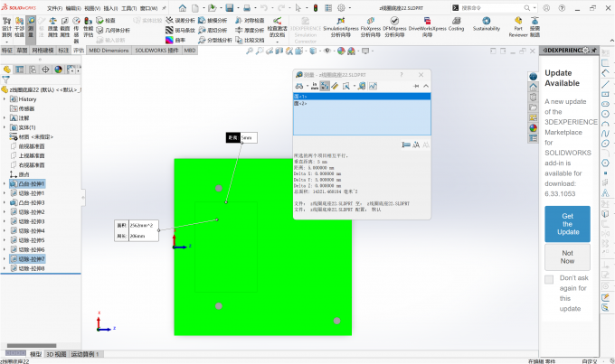Open the PropertyManager tab icon
The width and height of the screenshot is (615, 364).
[x=19, y=70]
